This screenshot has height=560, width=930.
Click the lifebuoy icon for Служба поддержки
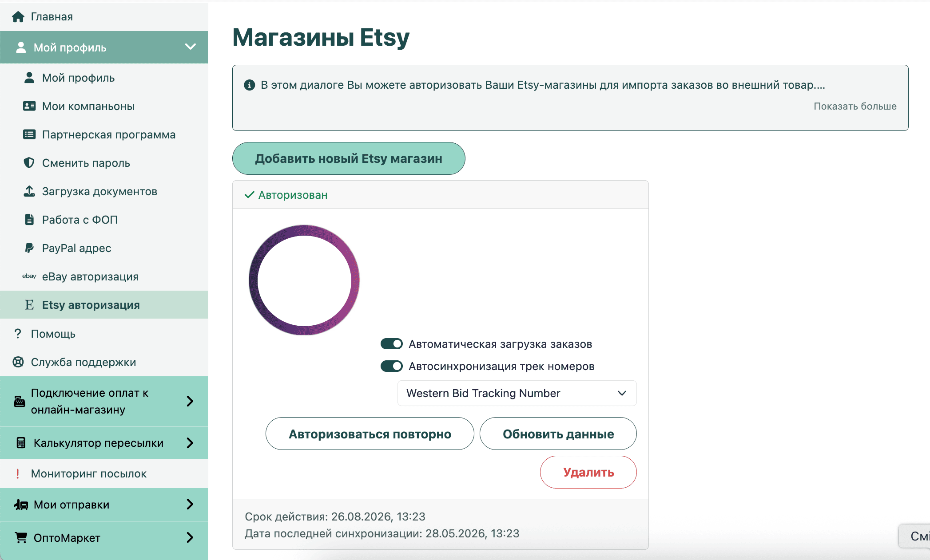(18, 362)
